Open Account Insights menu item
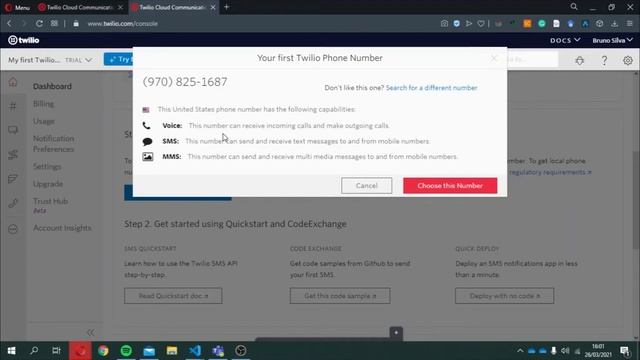Image resolution: width=640 pixels, height=360 pixels. coord(62,228)
